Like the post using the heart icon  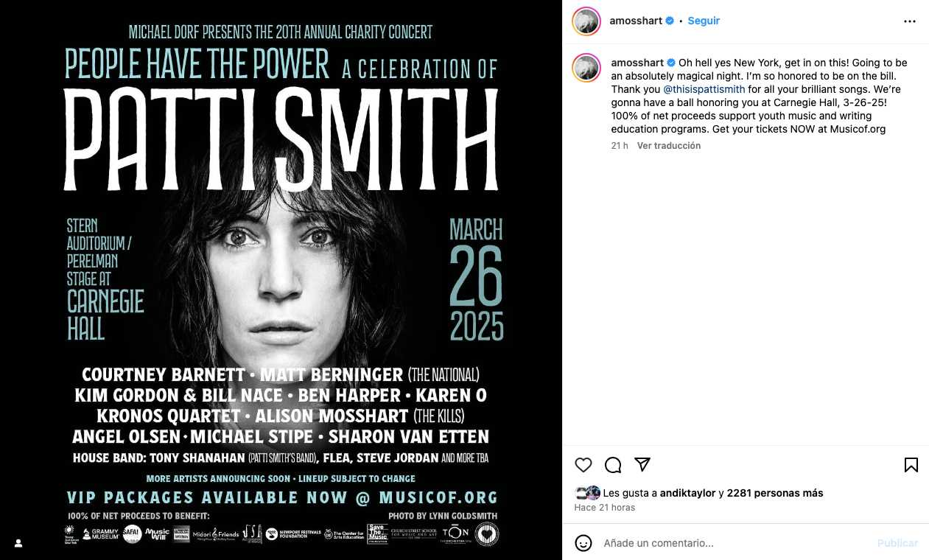click(x=583, y=465)
